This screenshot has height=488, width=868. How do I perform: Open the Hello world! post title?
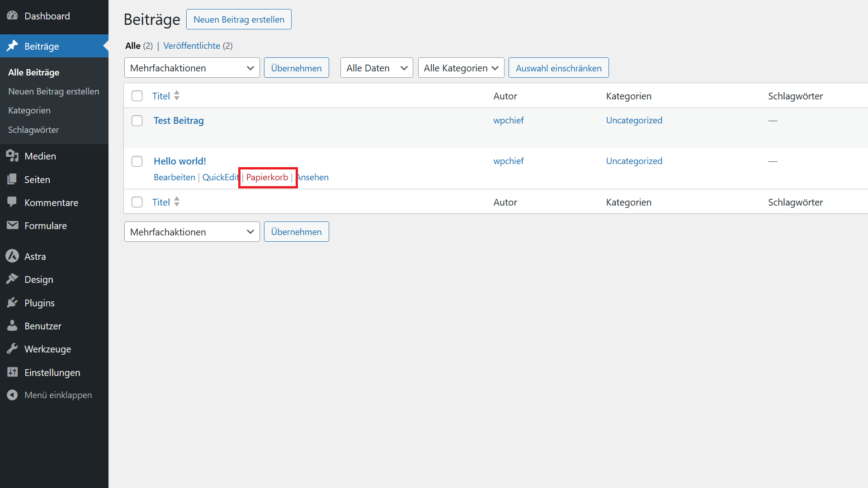coord(180,161)
